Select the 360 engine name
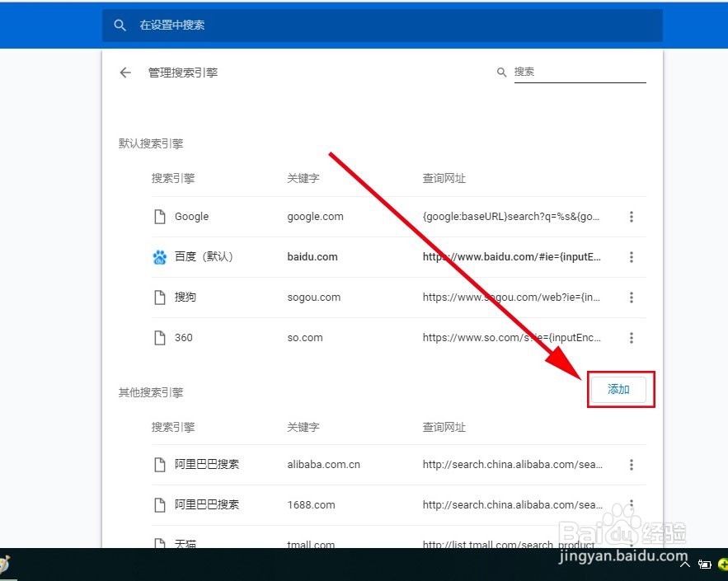 tap(184, 337)
